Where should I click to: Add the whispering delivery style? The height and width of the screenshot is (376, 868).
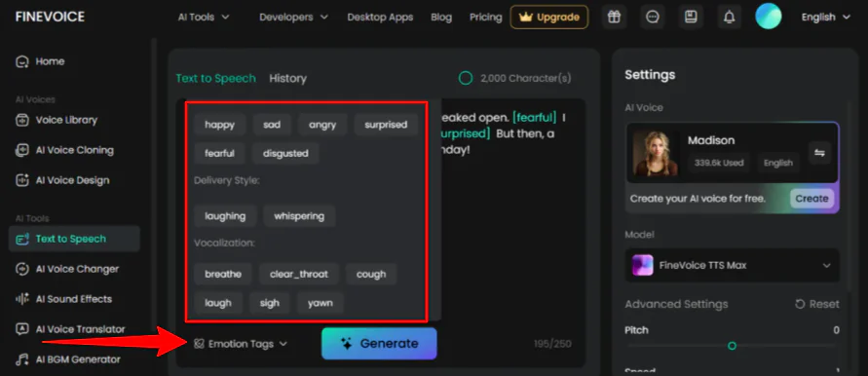tap(299, 216)
